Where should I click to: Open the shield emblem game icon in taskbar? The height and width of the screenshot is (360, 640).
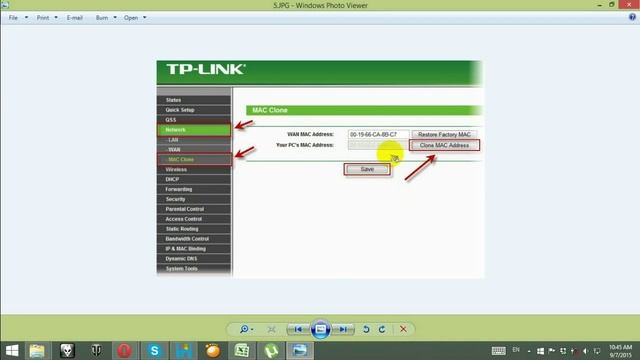[96, 351]
